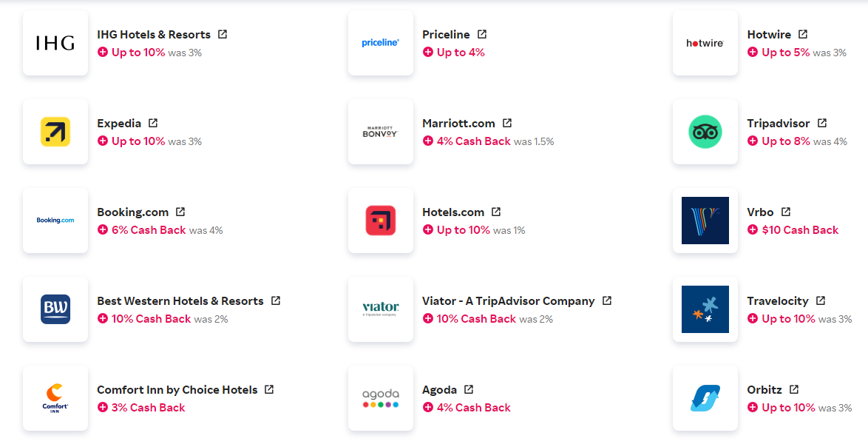
Task: Open the Expedia yellow arrow logo
Action: coord(55,132)
